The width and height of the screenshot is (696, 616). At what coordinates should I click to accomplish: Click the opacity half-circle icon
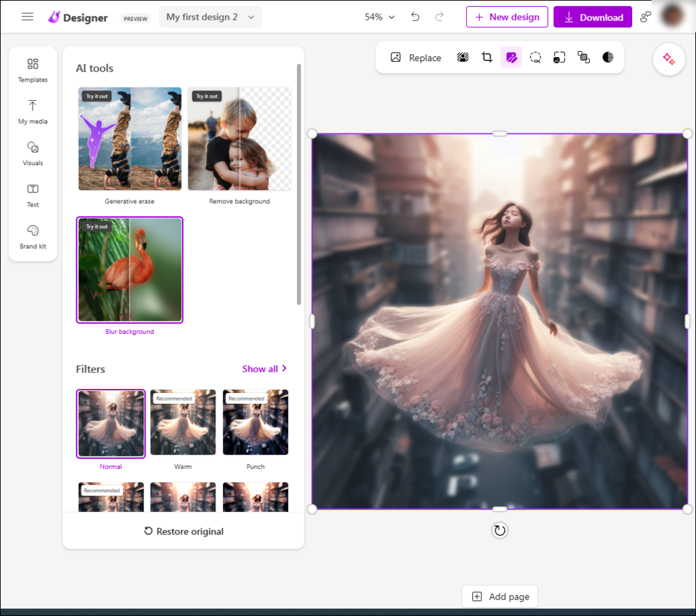[608, 58]
